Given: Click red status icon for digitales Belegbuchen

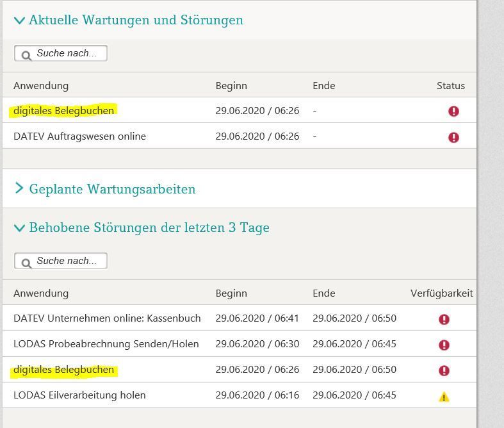Looking at the screenshot, I should [453, 111].
